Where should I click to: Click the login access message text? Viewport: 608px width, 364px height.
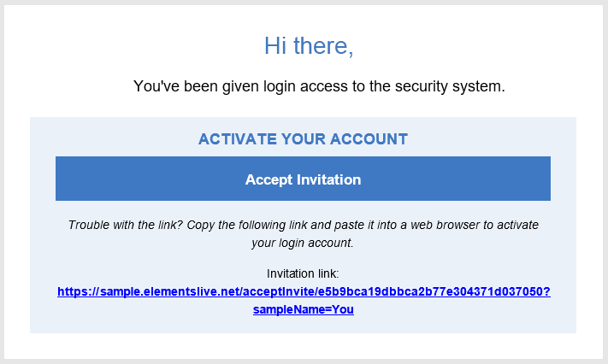[319, 85]
